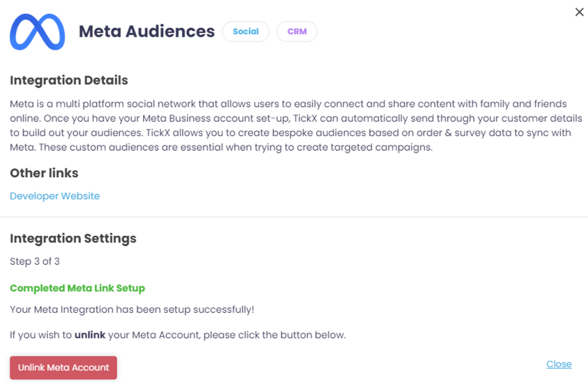This screenshot has width=588, height=382.
Task: Click the Other links section heading
Action: click(x=44, y=173)
